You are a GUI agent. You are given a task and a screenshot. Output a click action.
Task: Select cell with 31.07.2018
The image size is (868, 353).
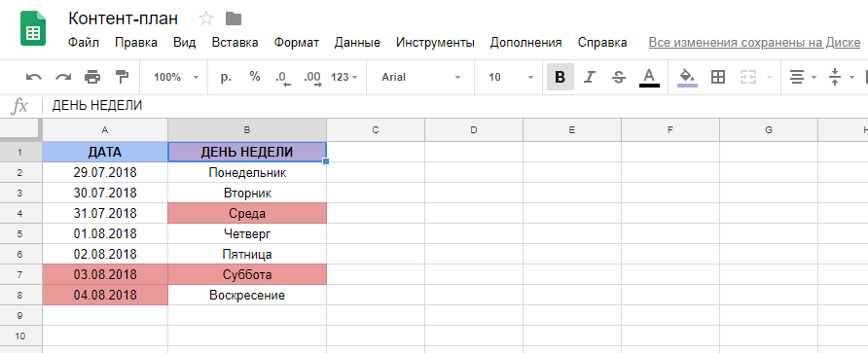coord(105,214)
